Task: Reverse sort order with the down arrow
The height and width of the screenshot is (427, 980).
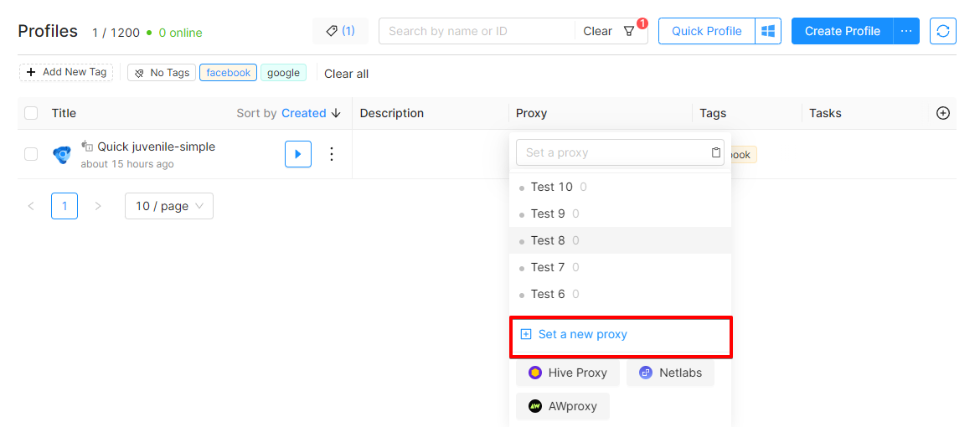Action: pos(336,113)
